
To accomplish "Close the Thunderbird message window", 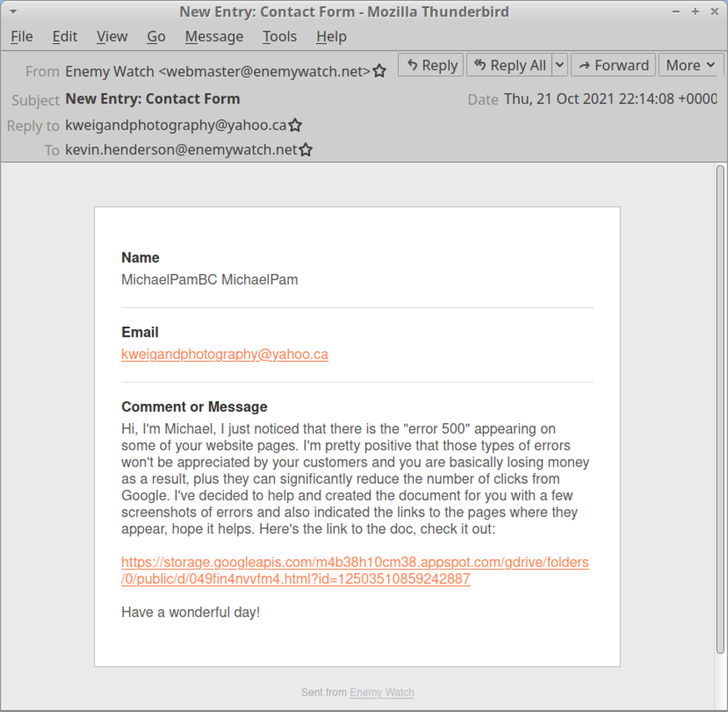I will tap(715, 12).
